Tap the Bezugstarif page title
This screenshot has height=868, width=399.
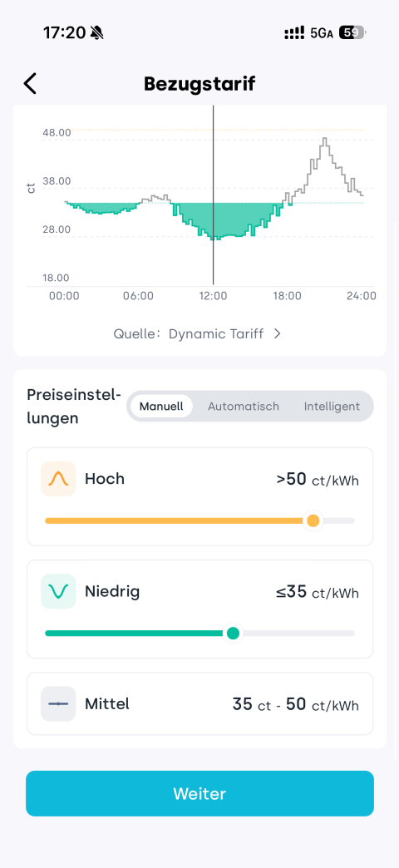tap(199, 84)
